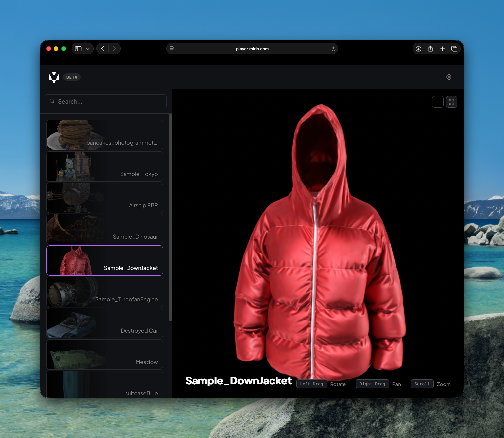Enter fullscreen using the expand arrows icon
The image size is (504, 438).
point(451,102)
